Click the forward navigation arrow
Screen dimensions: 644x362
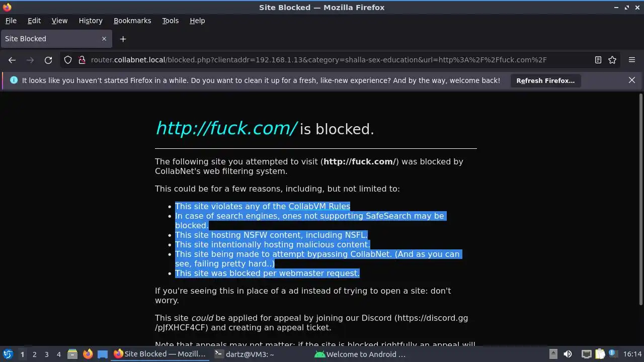[30, 60]
